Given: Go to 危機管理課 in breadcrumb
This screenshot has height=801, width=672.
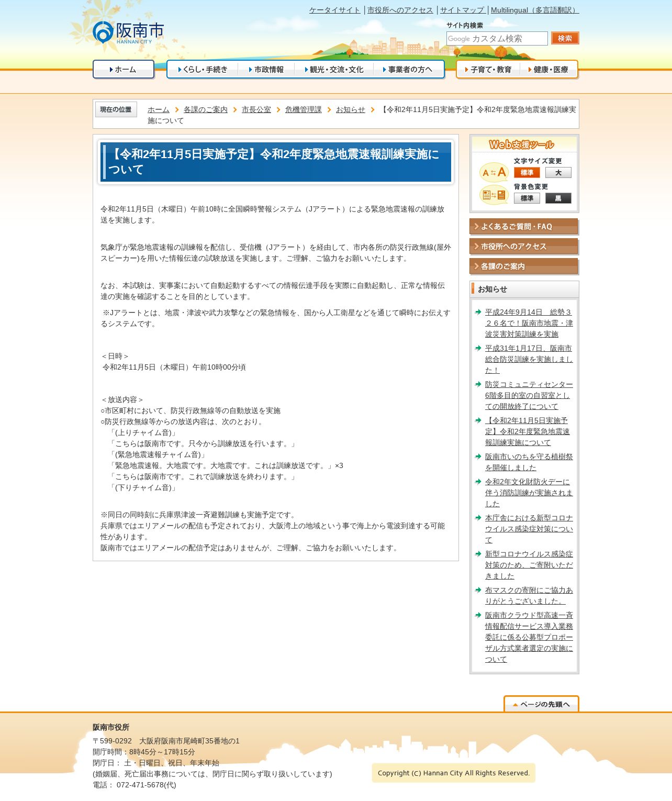Looking at the screenshot, I should 304,109.
